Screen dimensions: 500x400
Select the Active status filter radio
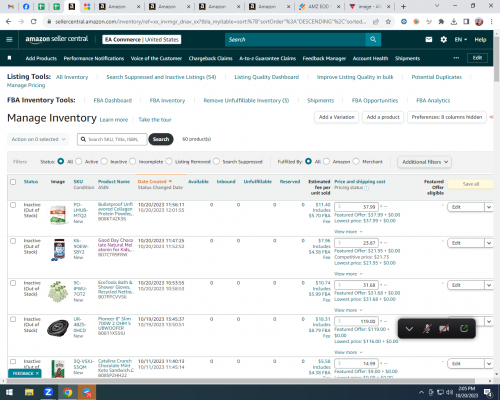click(79, 161)
